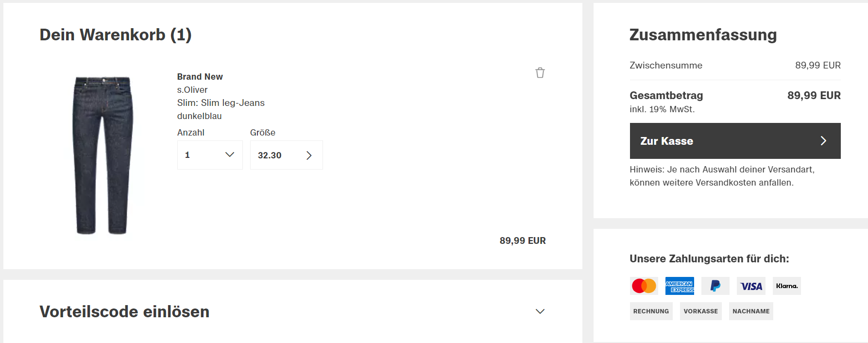Click the Vorkasse payment badge
This screenshot has height=343, width=868.
[x=701, y=311]
